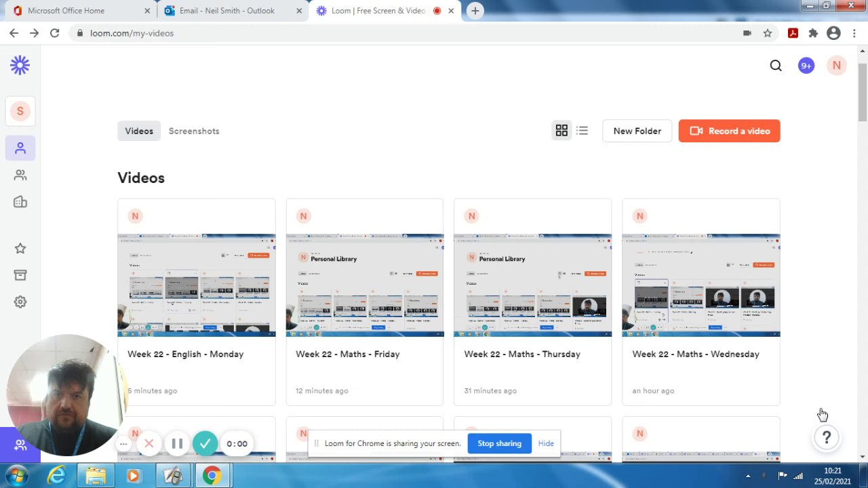Click the search magnifier icon
Viewport: 868px width, 488px height.
[776, 65]
